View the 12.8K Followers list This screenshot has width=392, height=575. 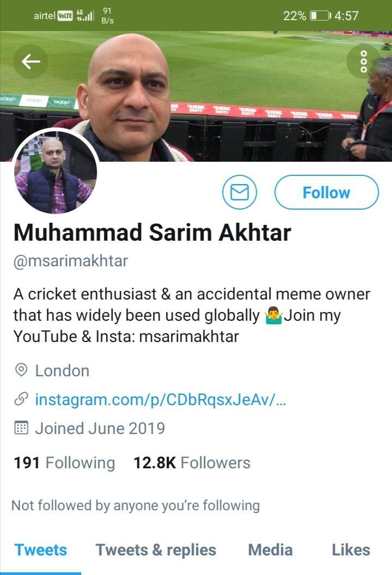click(x=192, y=463)
